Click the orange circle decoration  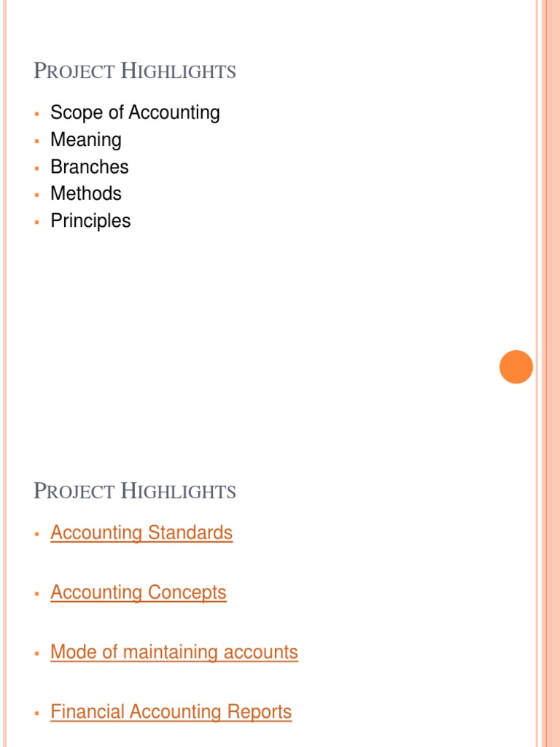coord(516,367)
